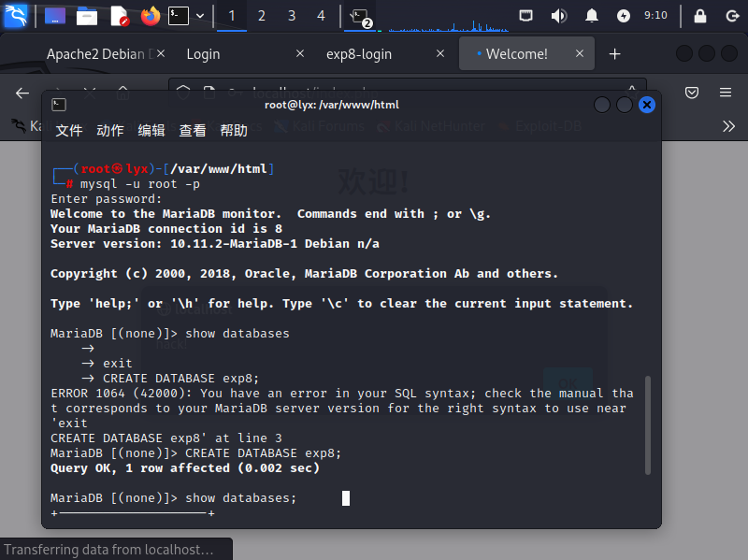Switch to workspace 4

click(x=321, y=16)
